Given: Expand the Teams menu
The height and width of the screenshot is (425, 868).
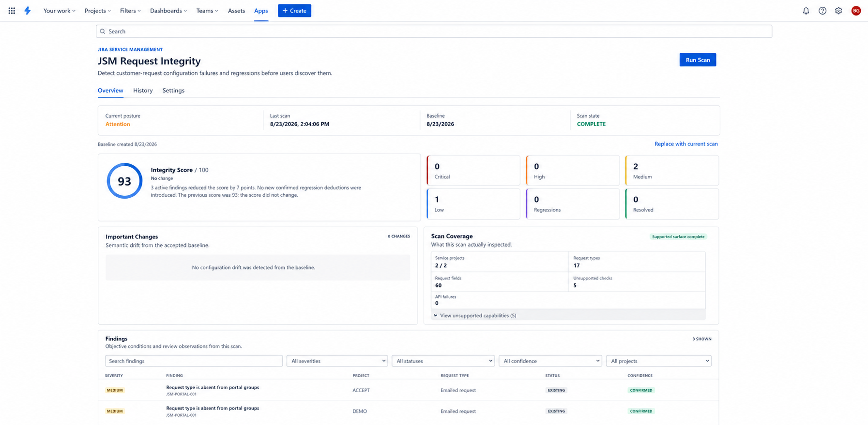Looking at the screenshot, I should 207,11.
